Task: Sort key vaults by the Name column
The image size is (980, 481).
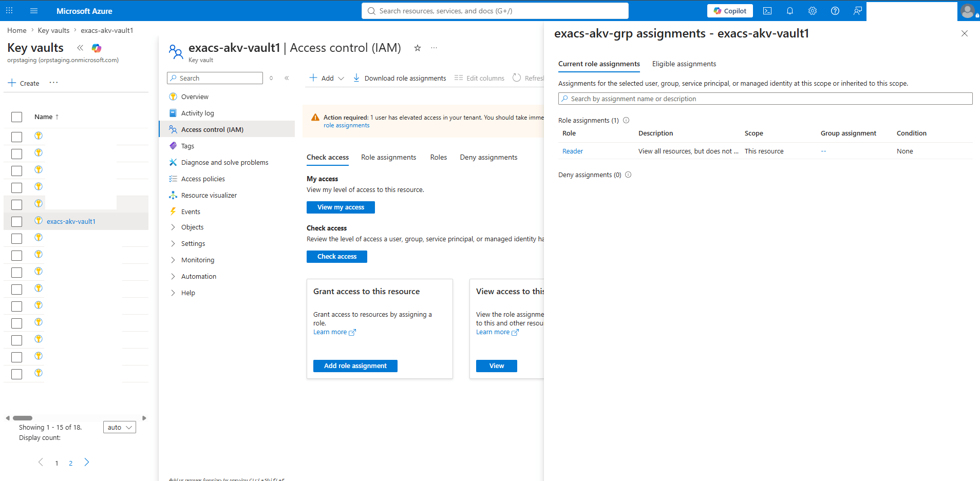Action: point(46,117)
